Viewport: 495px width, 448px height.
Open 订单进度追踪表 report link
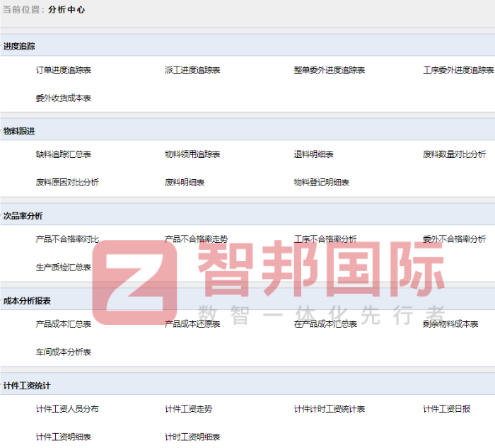[63, 70]
